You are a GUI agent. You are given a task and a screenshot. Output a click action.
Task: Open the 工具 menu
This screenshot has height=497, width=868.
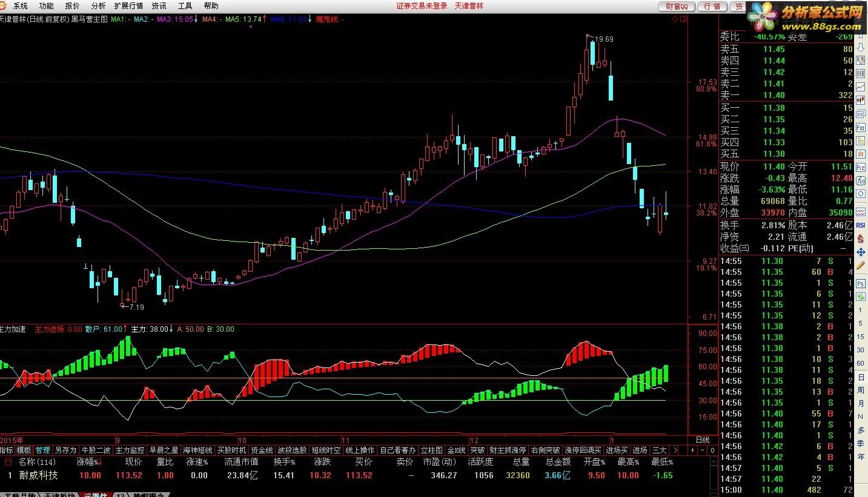click(x=185, y=6)
